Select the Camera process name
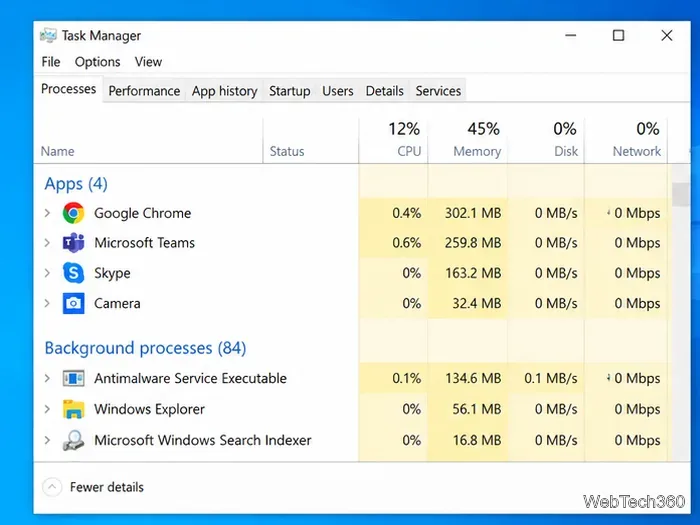Viewport: 700px width, 525px height. 117,304
